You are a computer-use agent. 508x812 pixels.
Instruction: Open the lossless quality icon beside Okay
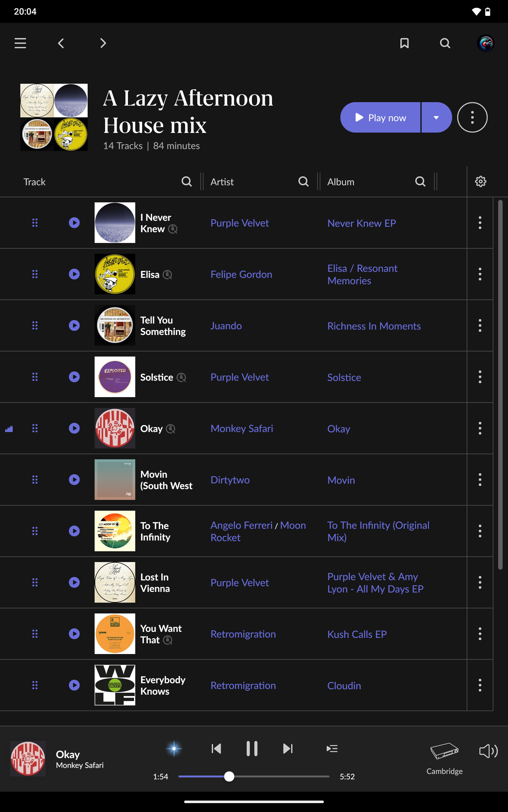(x=171, y=429)
